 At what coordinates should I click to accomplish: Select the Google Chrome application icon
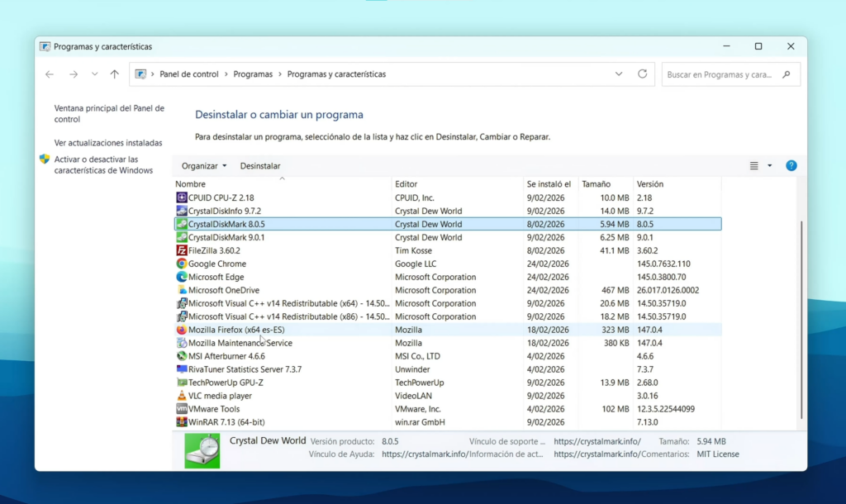click(181, 264)
